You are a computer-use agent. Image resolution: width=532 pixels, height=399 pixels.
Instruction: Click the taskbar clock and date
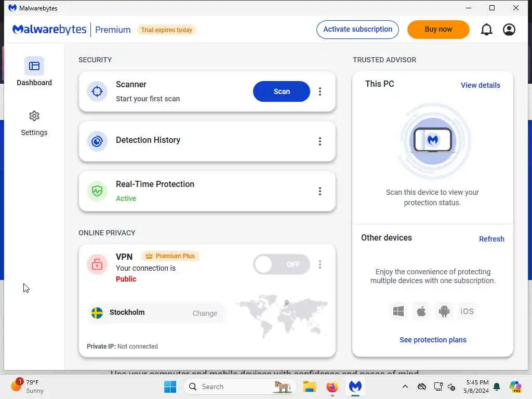click(477, 387)
